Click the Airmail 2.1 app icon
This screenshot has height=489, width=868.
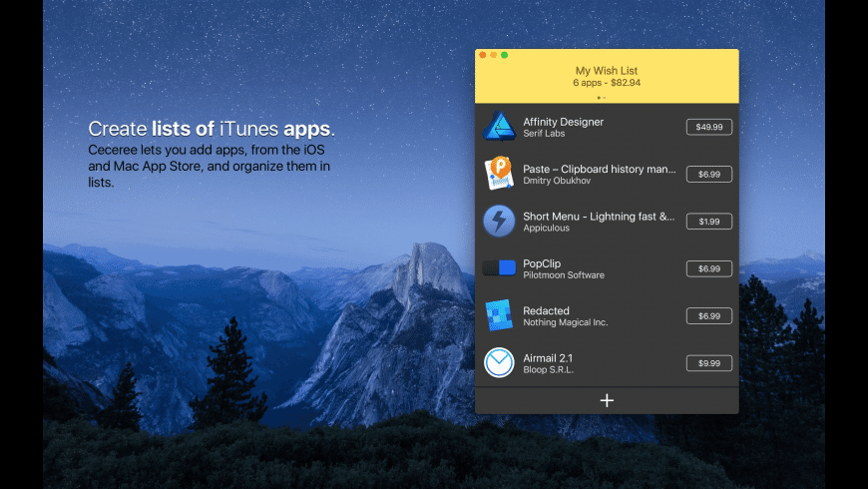coord(499,362)
